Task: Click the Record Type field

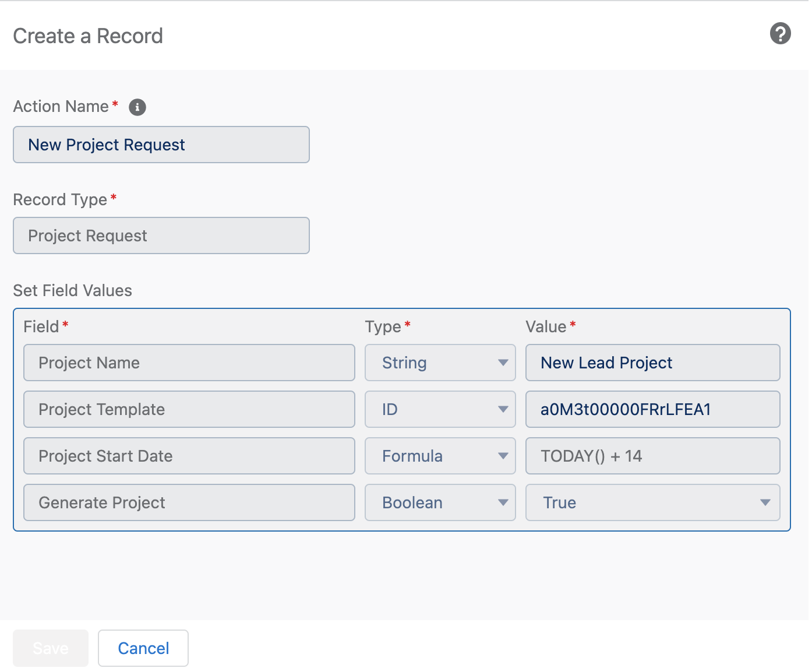Action: pos(161,235)
